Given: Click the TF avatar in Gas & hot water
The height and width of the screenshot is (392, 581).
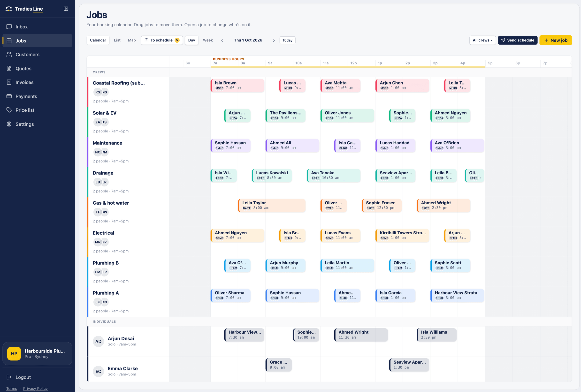Looking at the screenshot, I should pos(98,212).
